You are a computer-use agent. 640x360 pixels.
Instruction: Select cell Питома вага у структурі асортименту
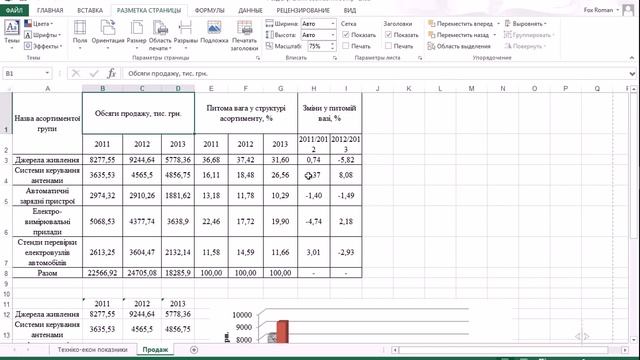pyautogui.click(x=246, y=113)
